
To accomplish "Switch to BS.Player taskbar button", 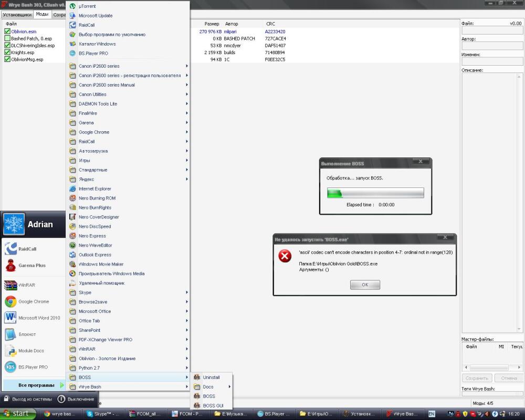I will (x=274, y=414).
